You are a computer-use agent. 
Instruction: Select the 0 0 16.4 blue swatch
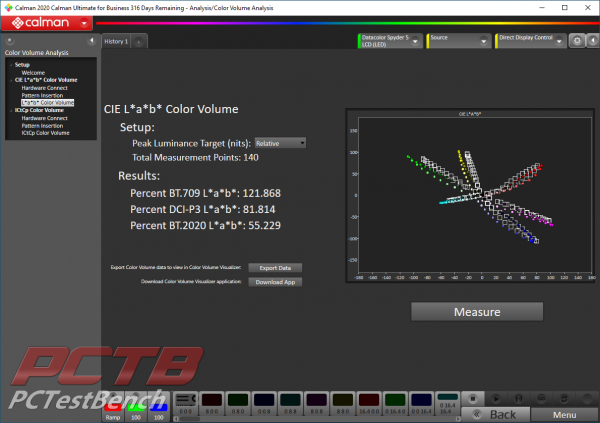(421, 404)
